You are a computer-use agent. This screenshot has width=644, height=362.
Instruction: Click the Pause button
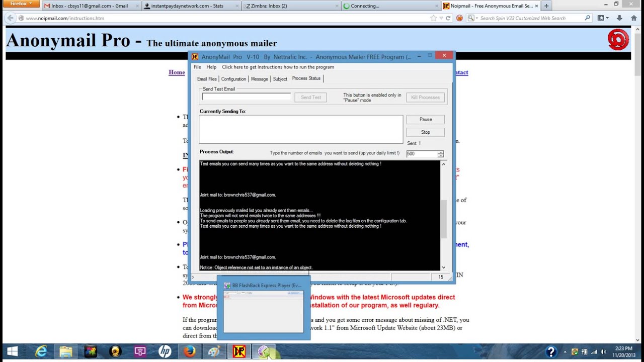(426, 120)
